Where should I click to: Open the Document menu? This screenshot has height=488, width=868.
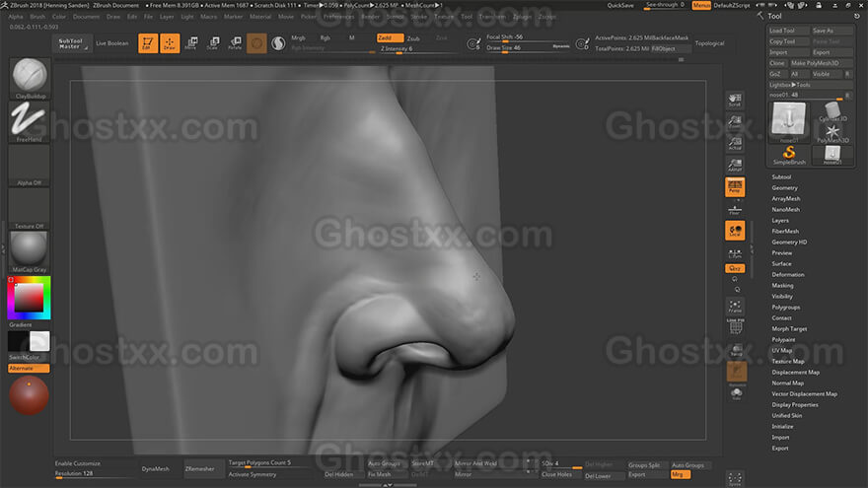coord(87,17)
